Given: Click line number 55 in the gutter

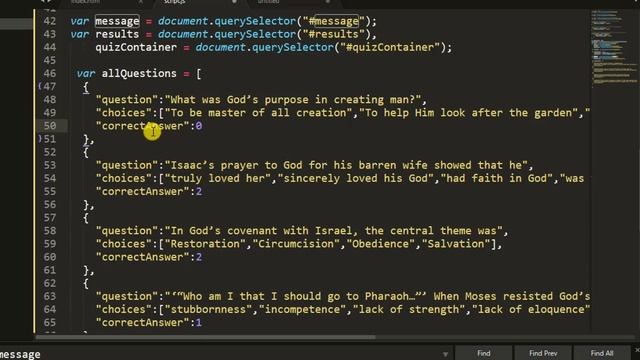Looking at the screenshot, I should (50, 191).
